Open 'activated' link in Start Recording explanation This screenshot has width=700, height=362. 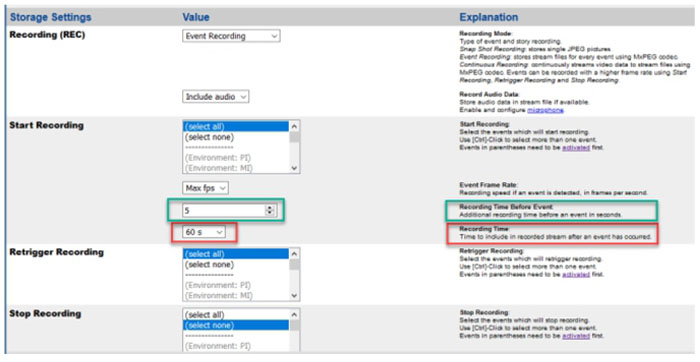(576, 147)
